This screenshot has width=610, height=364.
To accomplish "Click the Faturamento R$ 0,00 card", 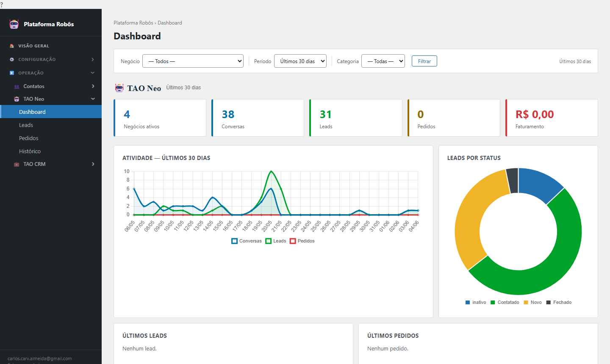I will [x=552, y=118].
